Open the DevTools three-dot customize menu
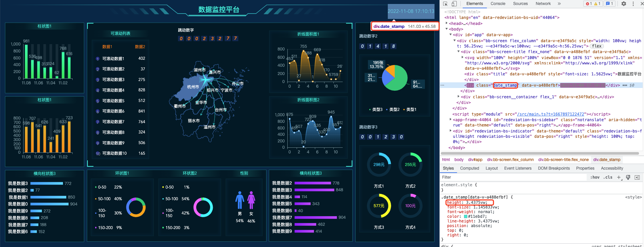 pyautogui.click(x=633, y=4)
